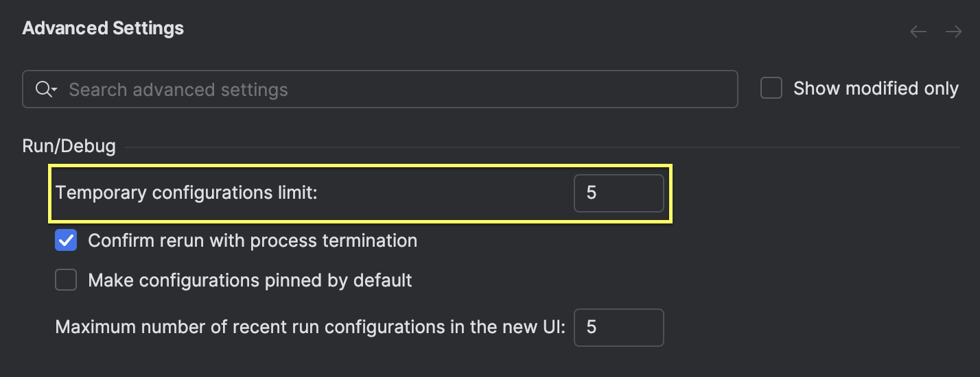Image resolution: width=980 pixels, height=377 pixels.
Task: Uncheck Confirm rerun with process termination
Action: pyautogui.click(x=66, y=241)
